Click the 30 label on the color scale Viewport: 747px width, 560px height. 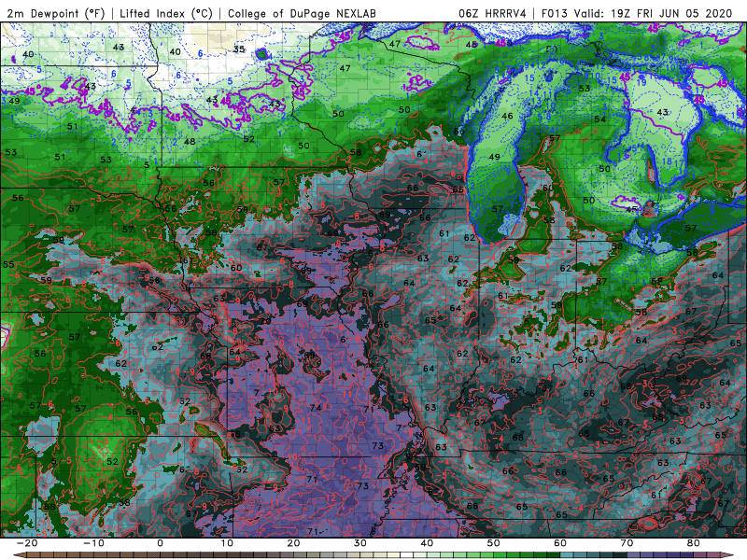pyautogui.click(x=360, y=543)
